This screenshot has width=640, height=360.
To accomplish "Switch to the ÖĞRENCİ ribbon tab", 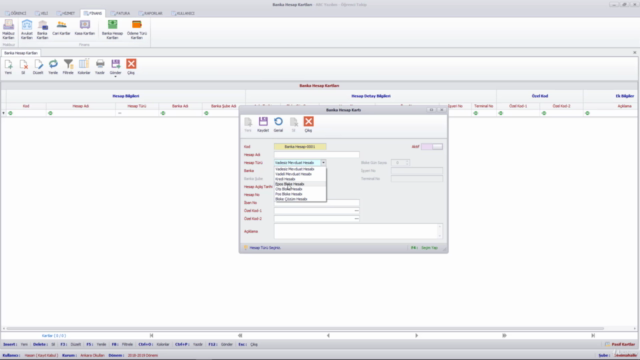I will (x=16, y=13).
